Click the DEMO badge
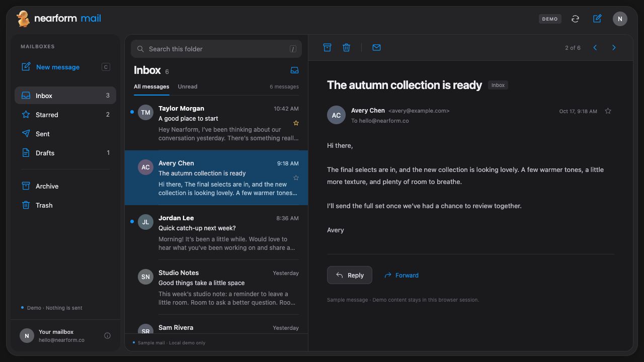Screen dimensions: 644x362 (550, 19)
